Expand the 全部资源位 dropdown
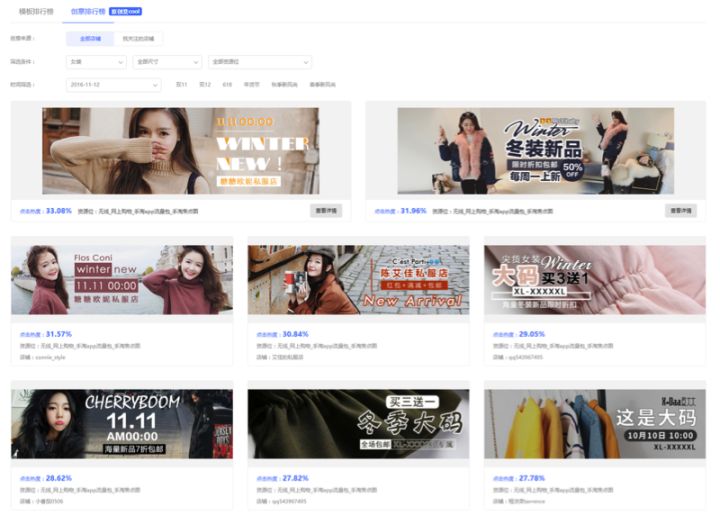Image resolution: width=720 pixels, height=516 pixels. (x=260, y=62)
